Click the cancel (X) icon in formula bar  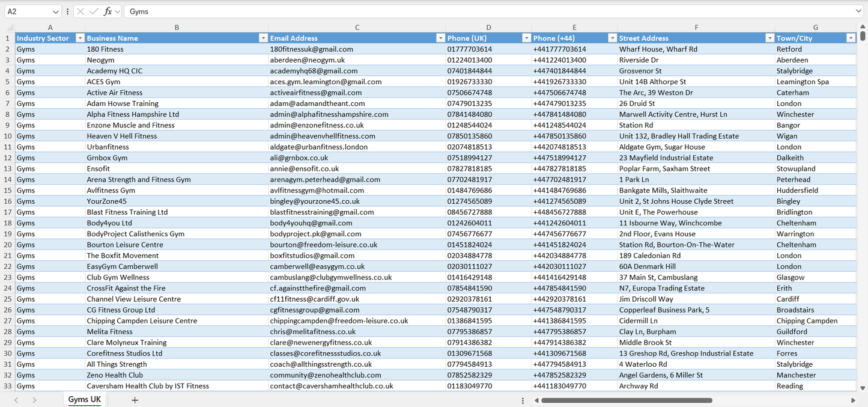[80, 11]
